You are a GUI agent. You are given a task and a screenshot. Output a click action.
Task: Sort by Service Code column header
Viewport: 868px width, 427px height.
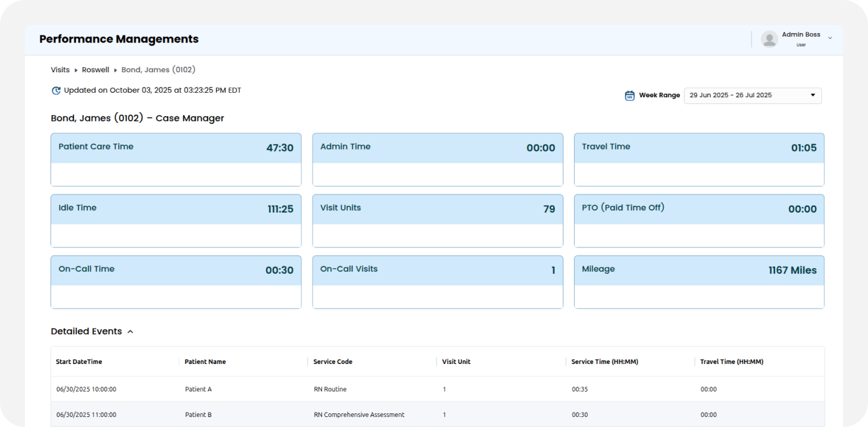pos(333,362)
